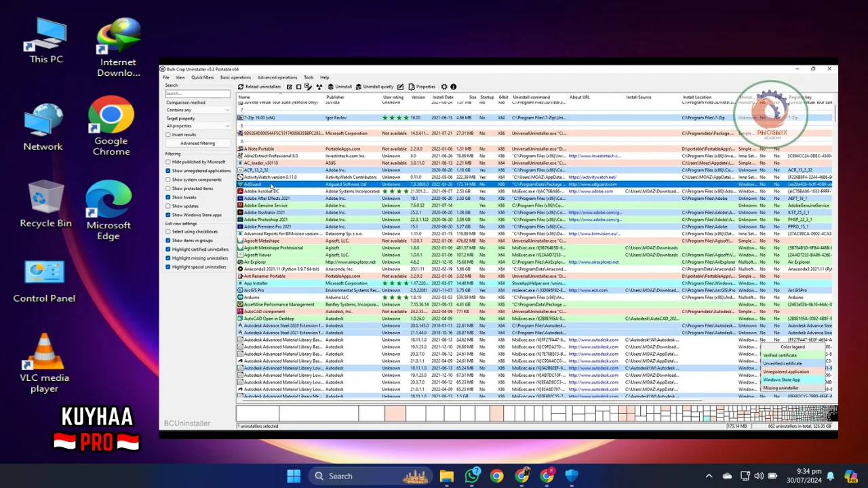Click the Anaconda3 row icon
868x488 pixels.
click(x=240, y=269)
